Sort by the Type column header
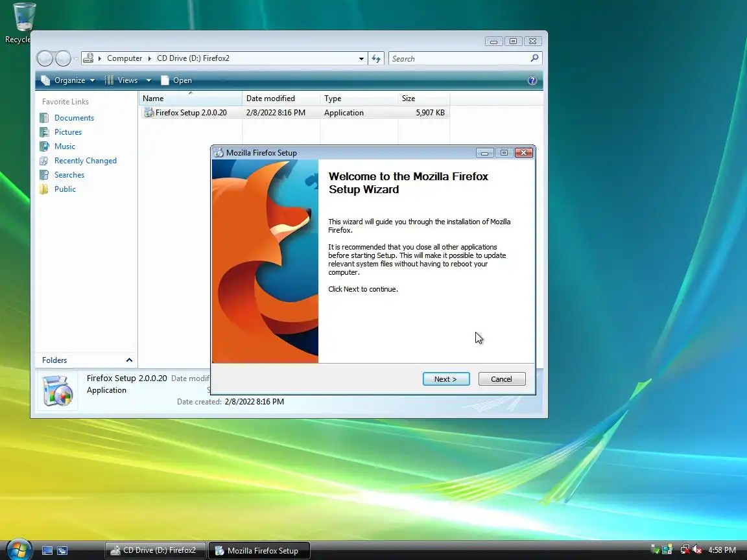This screenshot has height=560, width=747. coord(359,98)
